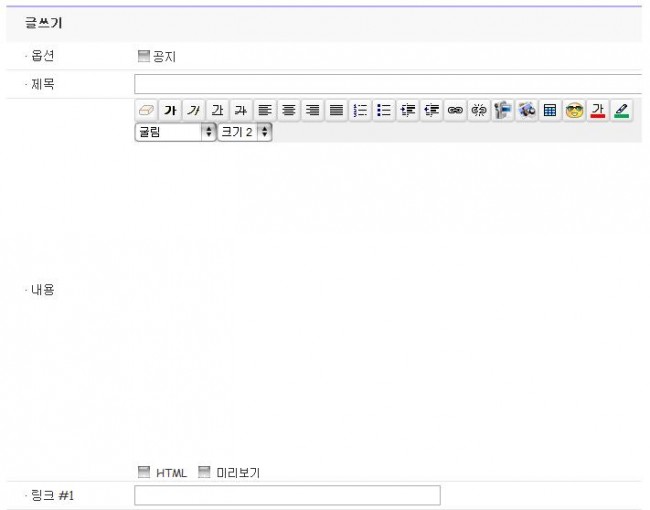This screenshot has height=510, width=650.
Task: Toggle bold 가 formatting
Action: pyautogui.click(x=170, y=110)
